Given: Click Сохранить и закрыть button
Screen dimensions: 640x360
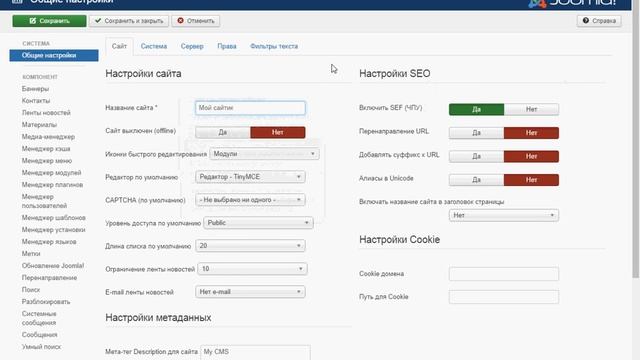Looking at the screenshot, I should pos(129,21).
